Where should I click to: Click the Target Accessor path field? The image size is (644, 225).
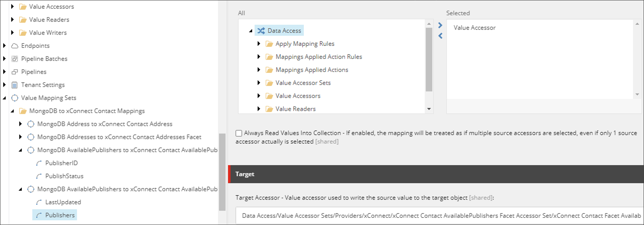[438, 215]
